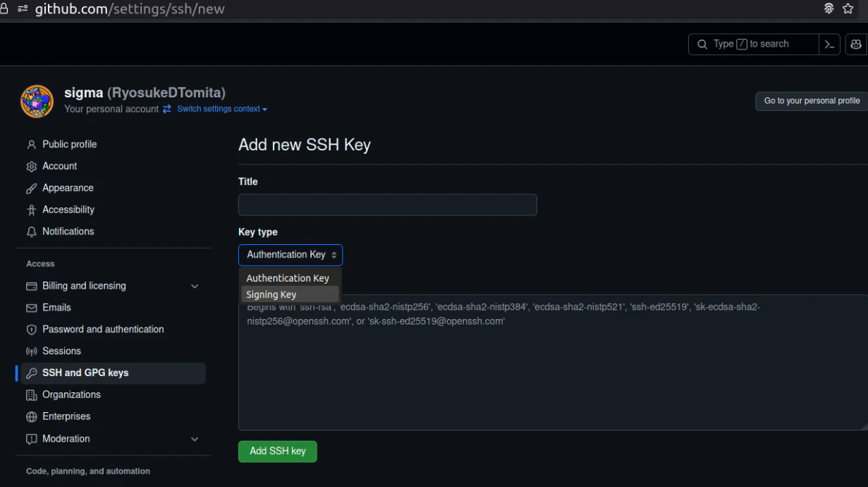
Task: Click the Title input field
Action: (x=388, y=205)
